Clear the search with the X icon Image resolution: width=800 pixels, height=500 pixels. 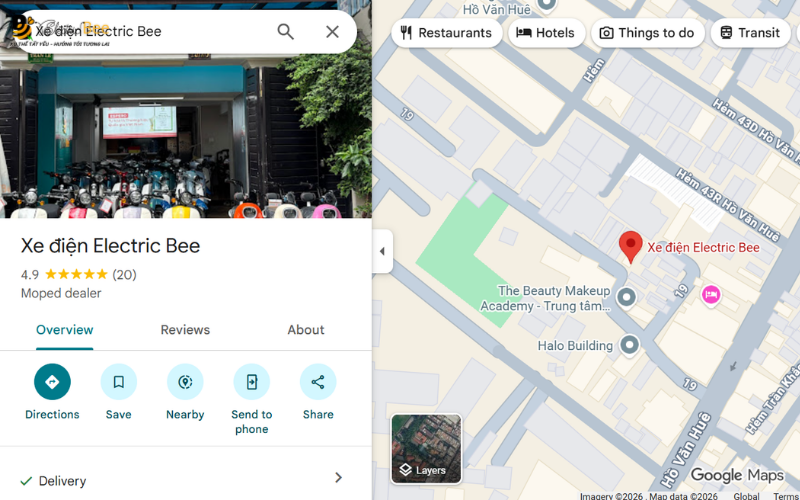[x=333, y=32]
